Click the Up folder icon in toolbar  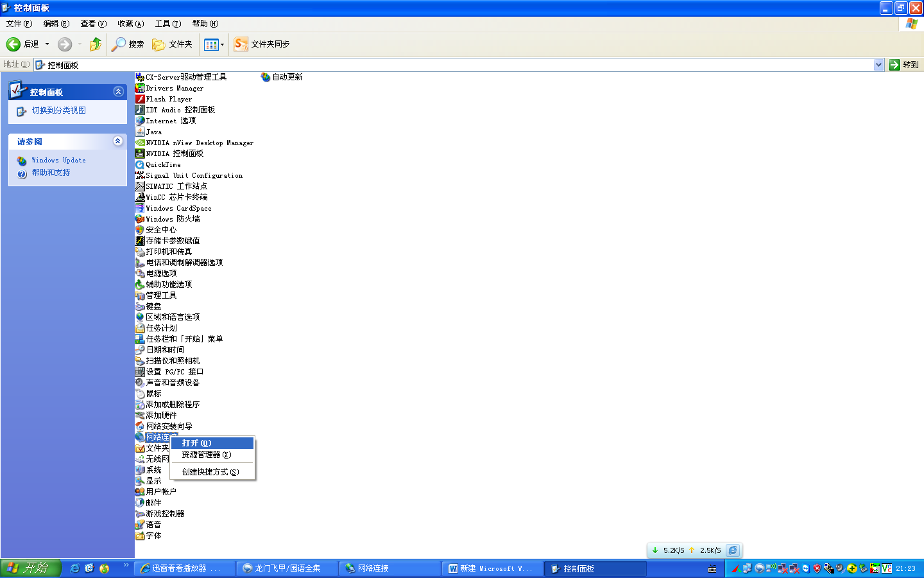(x=96, y=44)
